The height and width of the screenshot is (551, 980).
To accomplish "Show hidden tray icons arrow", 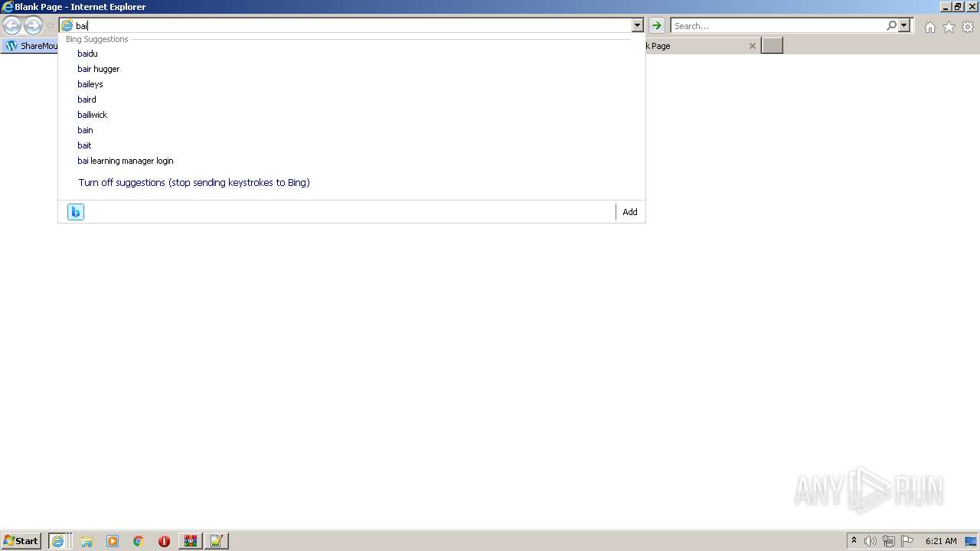I will pyautogui.click(x=854, y=541).
